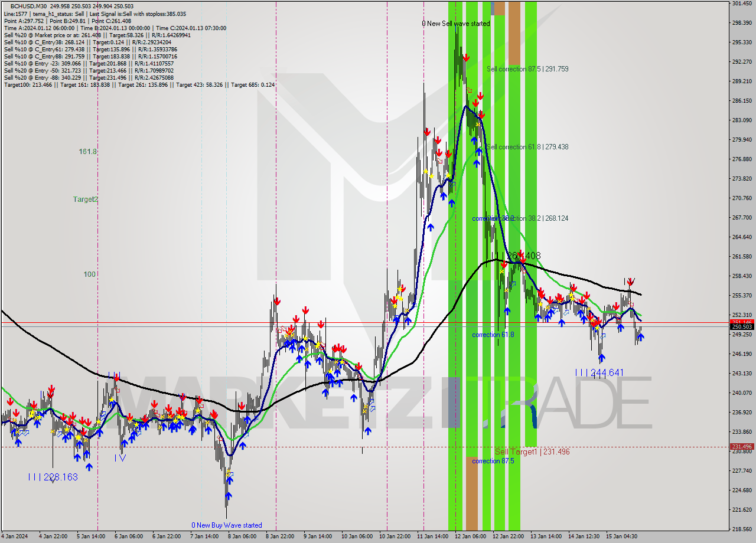Click the 'Sell Target1 | 231.496' label

[x=532, y=452]
